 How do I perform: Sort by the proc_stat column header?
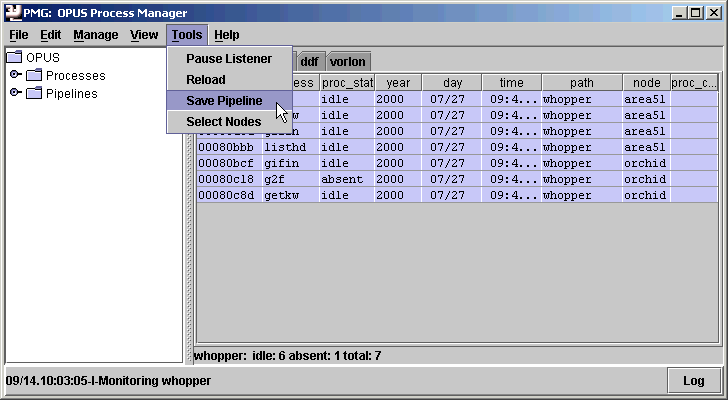[346, 83]
